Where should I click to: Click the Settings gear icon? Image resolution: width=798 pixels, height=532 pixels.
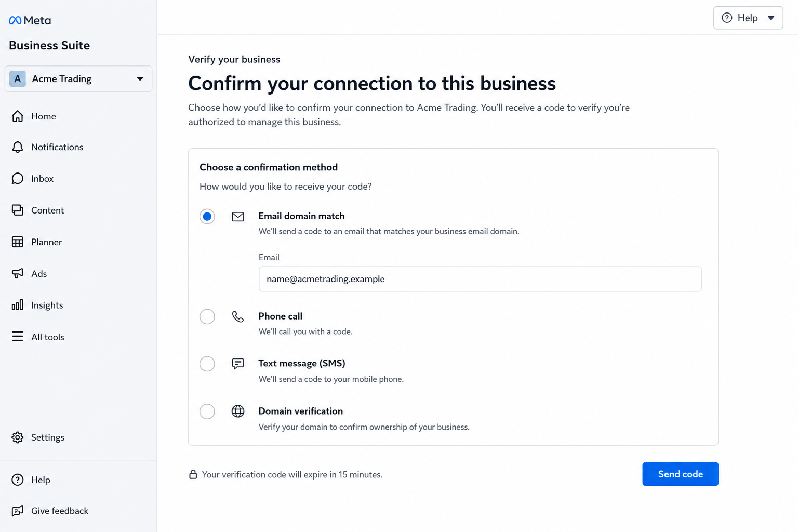coord(18,437)
